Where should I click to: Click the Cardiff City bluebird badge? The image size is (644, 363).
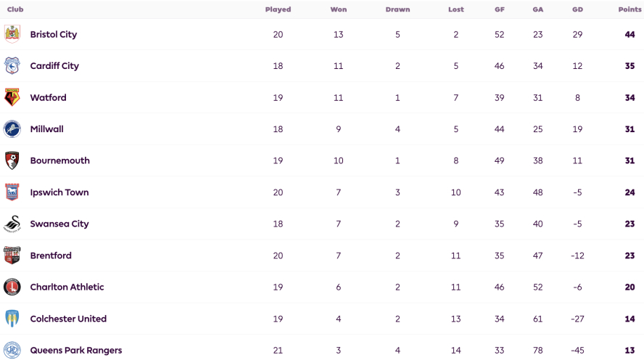click(12, 66)
